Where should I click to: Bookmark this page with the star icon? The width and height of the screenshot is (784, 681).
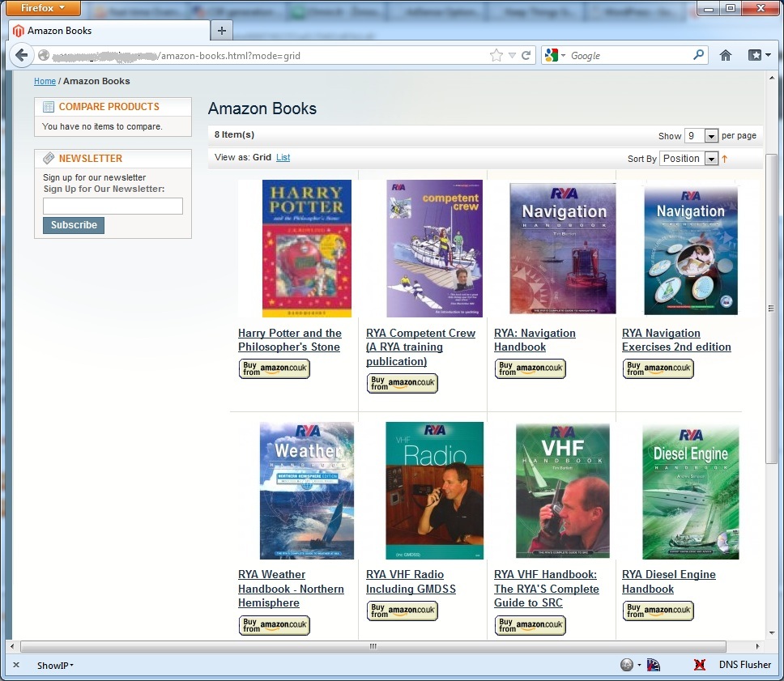(x=496, y=56)
